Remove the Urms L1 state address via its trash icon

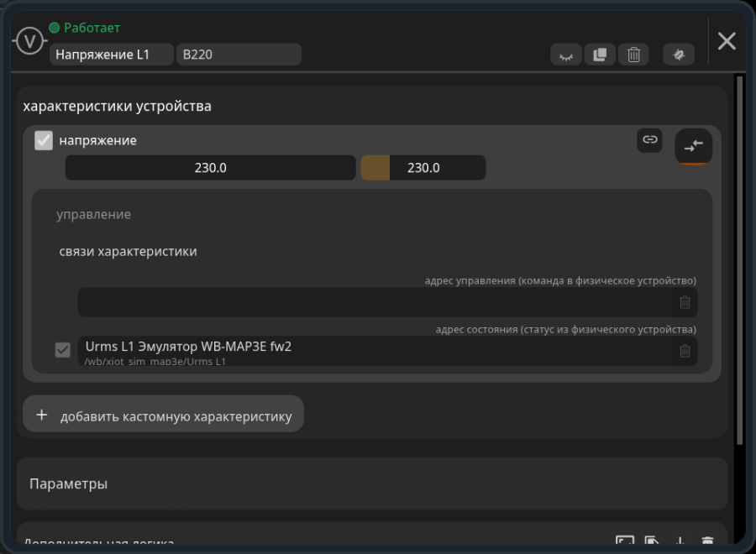(x=685, y=351)
